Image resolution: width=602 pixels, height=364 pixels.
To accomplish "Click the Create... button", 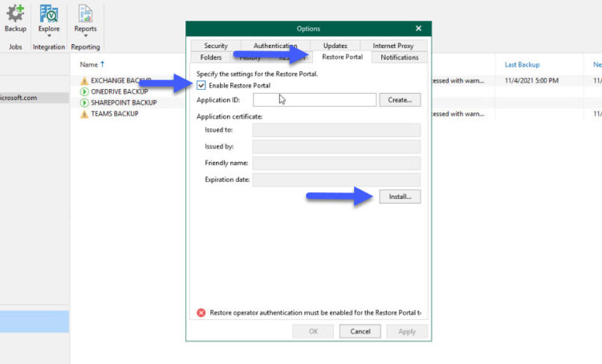I will (x=400, y=99).
